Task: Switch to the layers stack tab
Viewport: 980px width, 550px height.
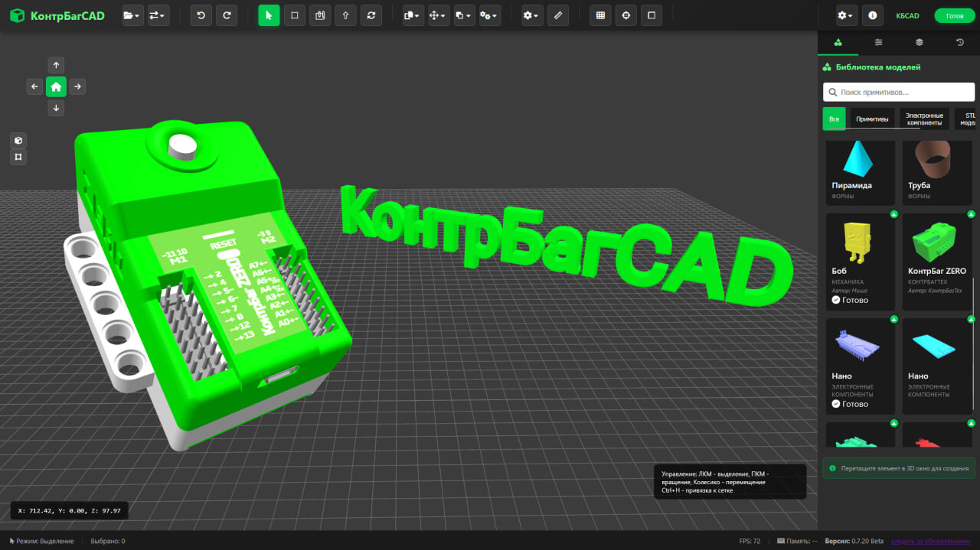Action: point(920,43)
